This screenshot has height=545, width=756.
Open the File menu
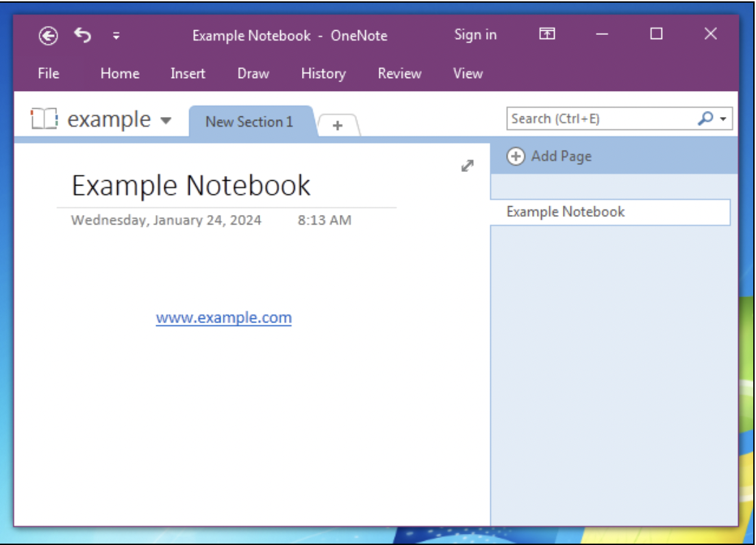pos(48,73)
